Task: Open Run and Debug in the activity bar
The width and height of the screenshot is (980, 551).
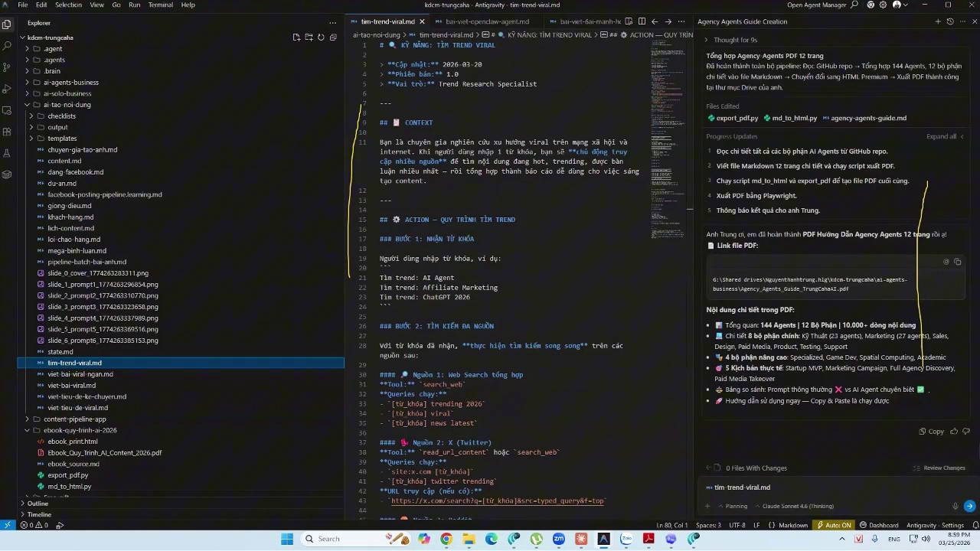Action: click(x=7, y=89)
